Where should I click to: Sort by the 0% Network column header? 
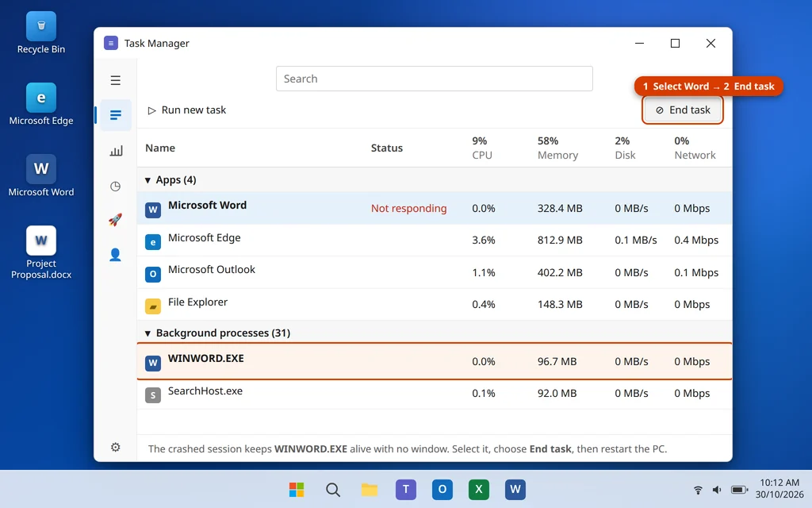click(x=695, y=148)
